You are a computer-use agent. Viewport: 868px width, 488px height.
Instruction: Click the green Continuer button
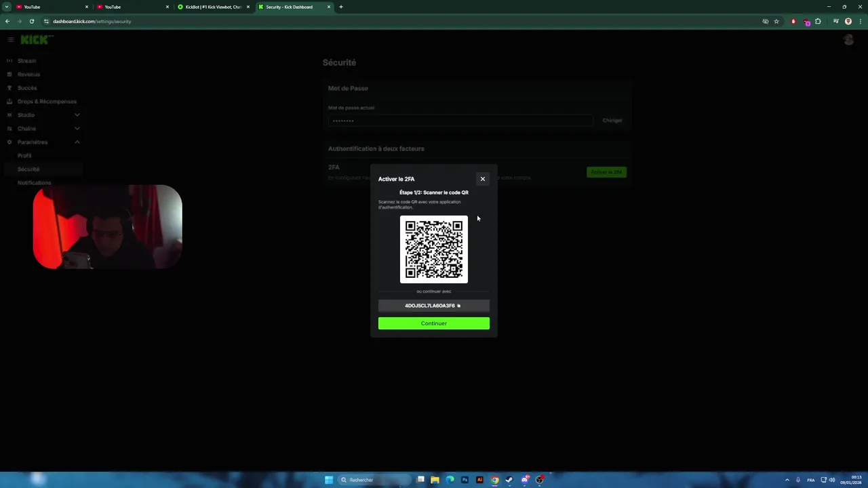(x=433, y=323)
